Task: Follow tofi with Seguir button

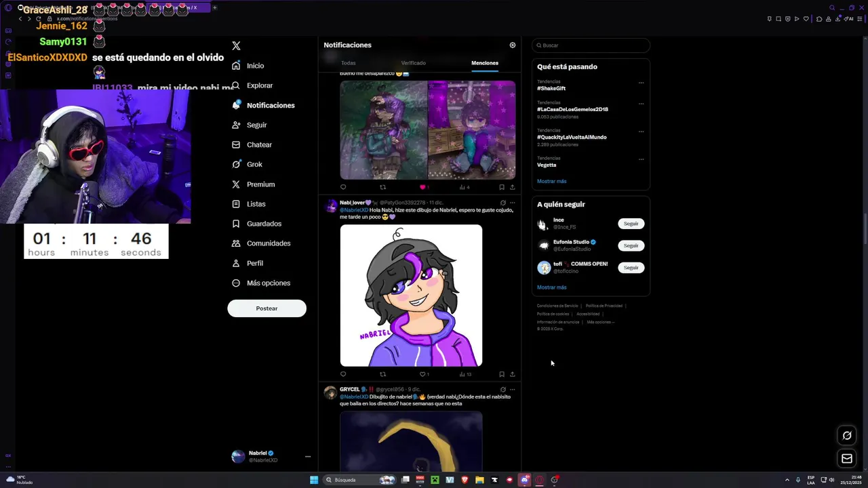Action: coord(631,268)
